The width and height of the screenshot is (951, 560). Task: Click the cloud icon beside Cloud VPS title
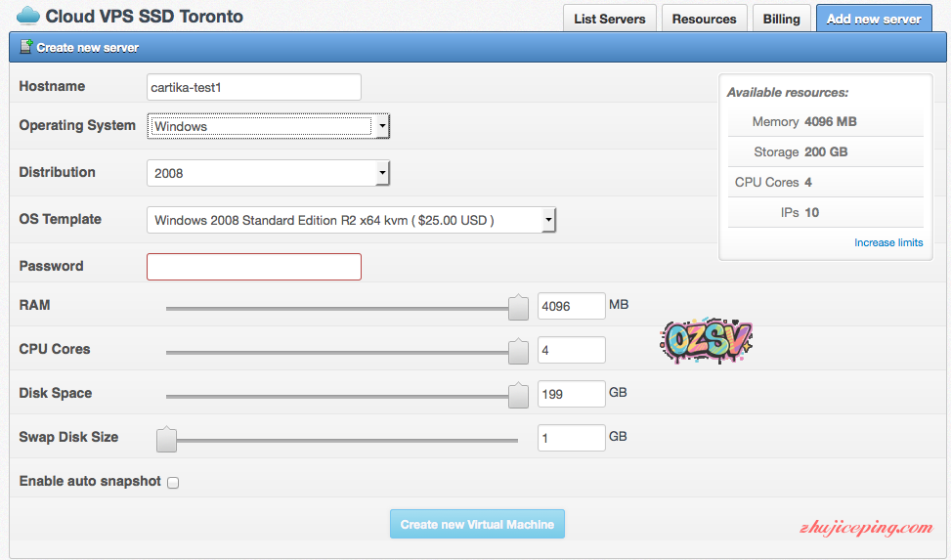(x=28, y=17)
